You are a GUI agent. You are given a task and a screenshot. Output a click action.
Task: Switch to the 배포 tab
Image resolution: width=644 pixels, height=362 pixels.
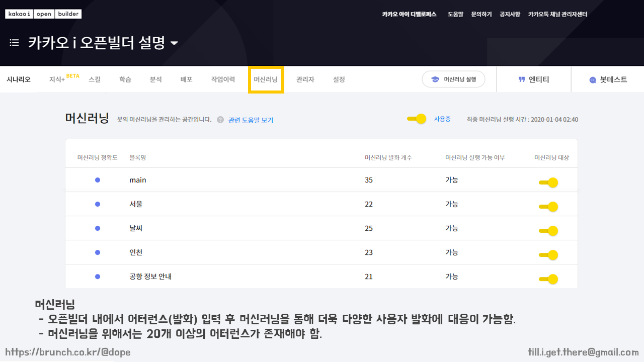coord(187,79)
